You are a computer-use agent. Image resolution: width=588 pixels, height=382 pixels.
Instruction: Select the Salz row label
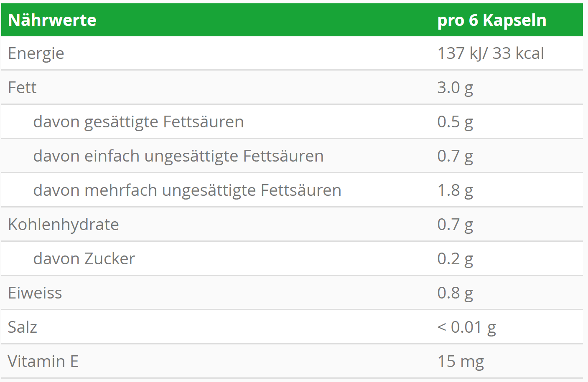[23, 327]
